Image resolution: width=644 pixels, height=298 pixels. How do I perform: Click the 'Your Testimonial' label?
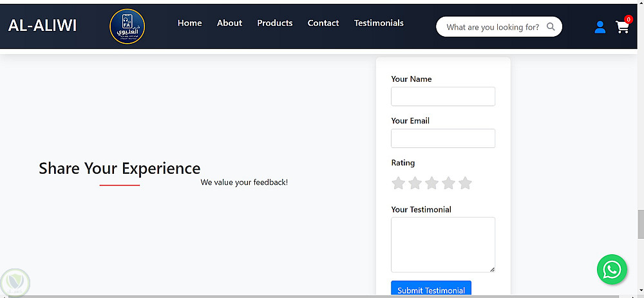coord(421,209)
